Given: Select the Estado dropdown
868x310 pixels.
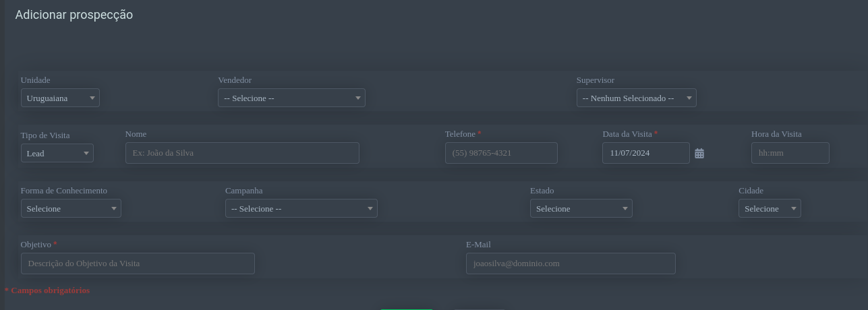Looking at the screenshot, I should (x=581, y=209).
